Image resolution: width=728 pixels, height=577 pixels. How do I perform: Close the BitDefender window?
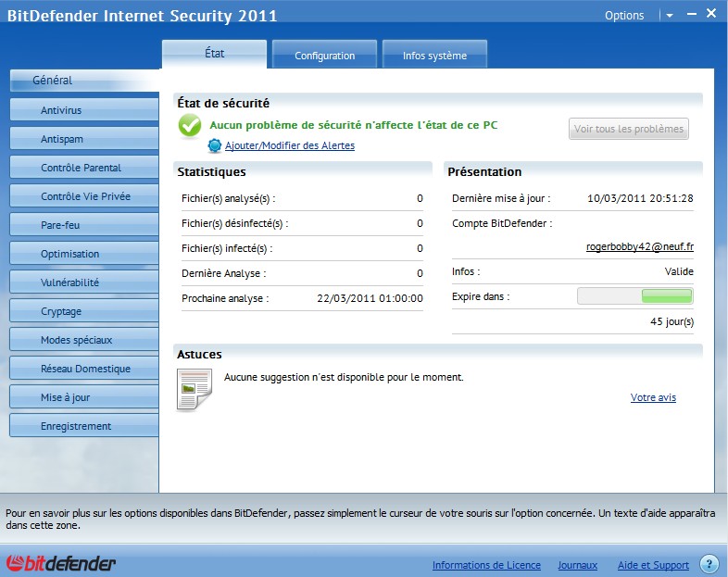[x=710, y=14]
